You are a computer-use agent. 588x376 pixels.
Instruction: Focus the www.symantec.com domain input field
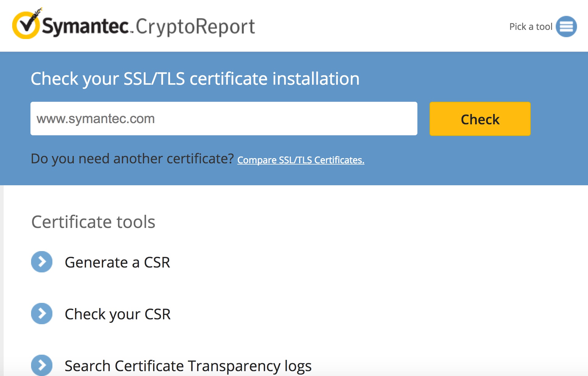(224, 119)
